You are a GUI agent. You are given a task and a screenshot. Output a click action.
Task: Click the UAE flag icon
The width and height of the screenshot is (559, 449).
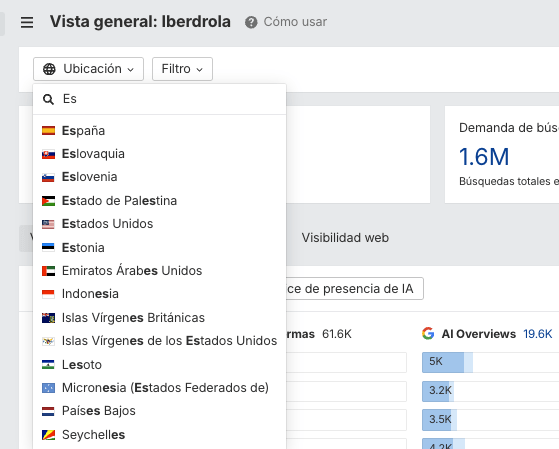click(48, 271)
